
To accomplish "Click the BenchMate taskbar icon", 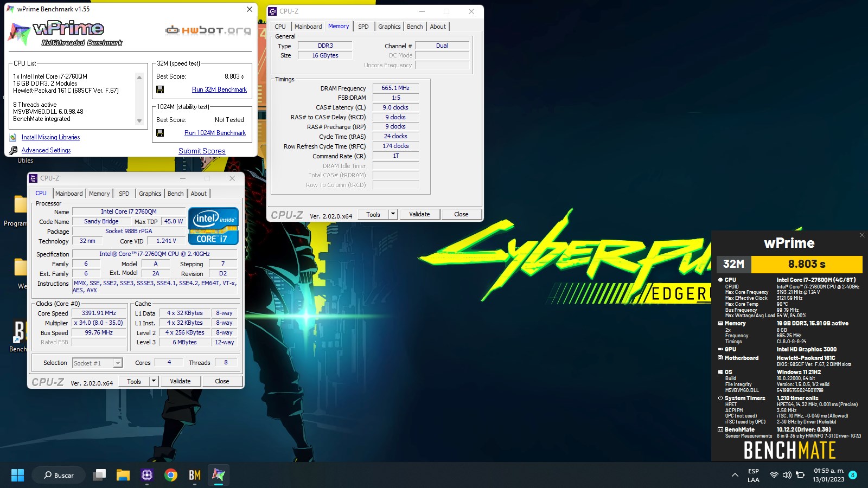I will pyautogui.click(x=195, y=475).
